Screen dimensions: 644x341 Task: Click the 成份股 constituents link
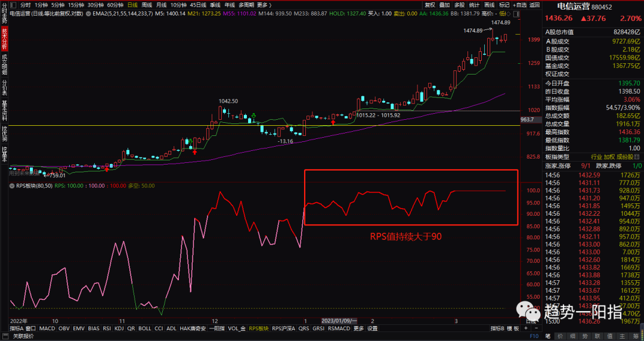tap(626, 157)
